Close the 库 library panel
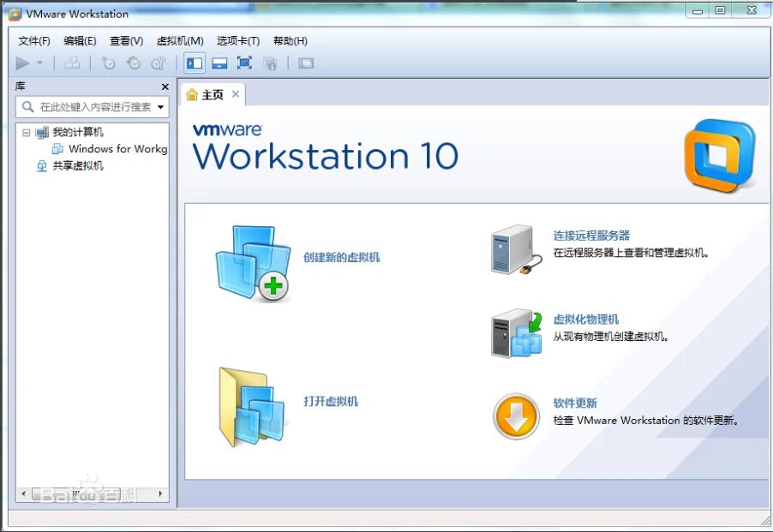Screen dimensions: 773x532 point(165,87)
